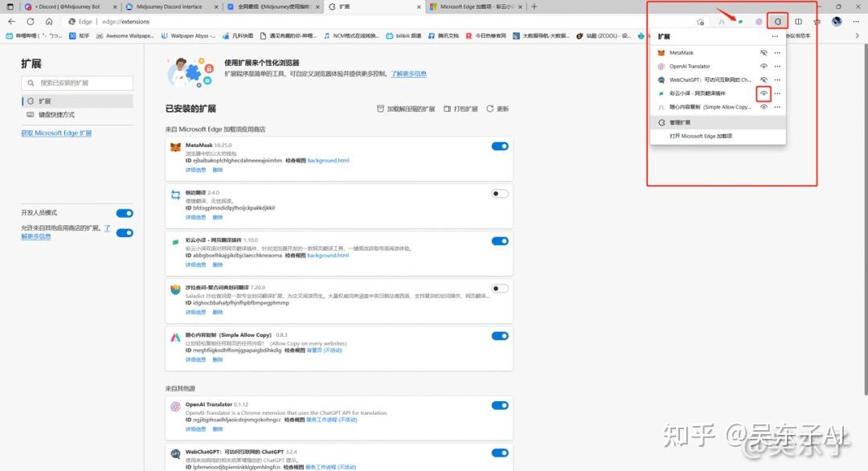Open the 知乎 bookmark in the bookmarks bar

(79, 35)
